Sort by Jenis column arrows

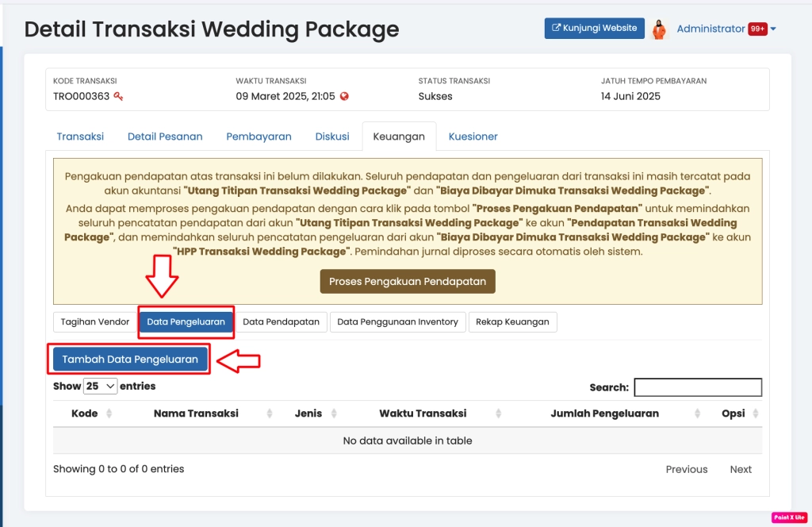334,414
